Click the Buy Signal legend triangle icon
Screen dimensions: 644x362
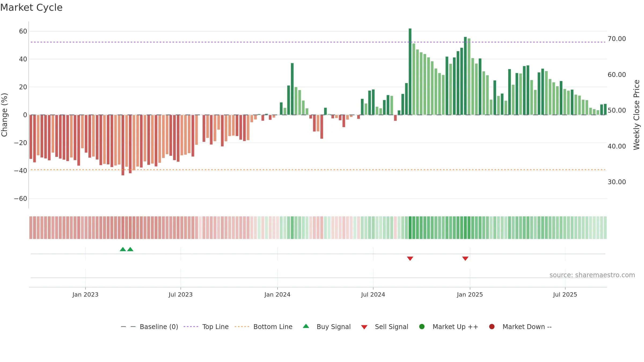pos(306,326)
